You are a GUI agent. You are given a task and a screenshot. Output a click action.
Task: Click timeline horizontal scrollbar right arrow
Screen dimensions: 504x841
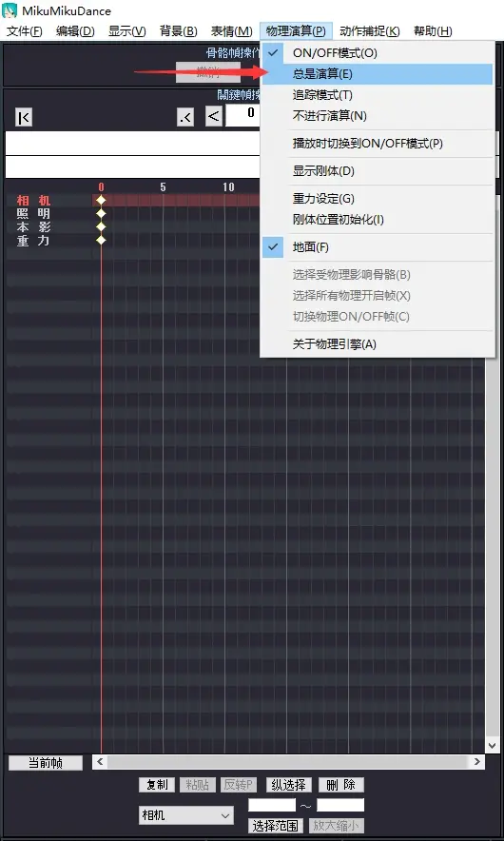[477, 762]
